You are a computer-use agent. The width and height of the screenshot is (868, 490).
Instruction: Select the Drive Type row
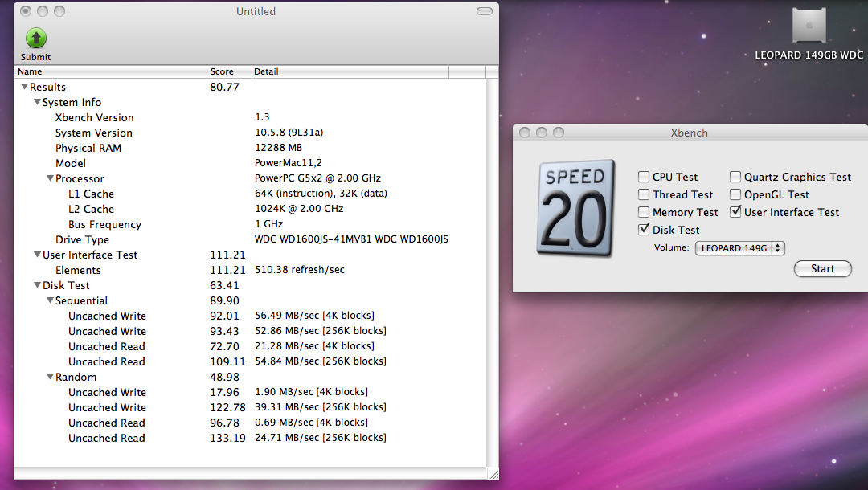250,239
